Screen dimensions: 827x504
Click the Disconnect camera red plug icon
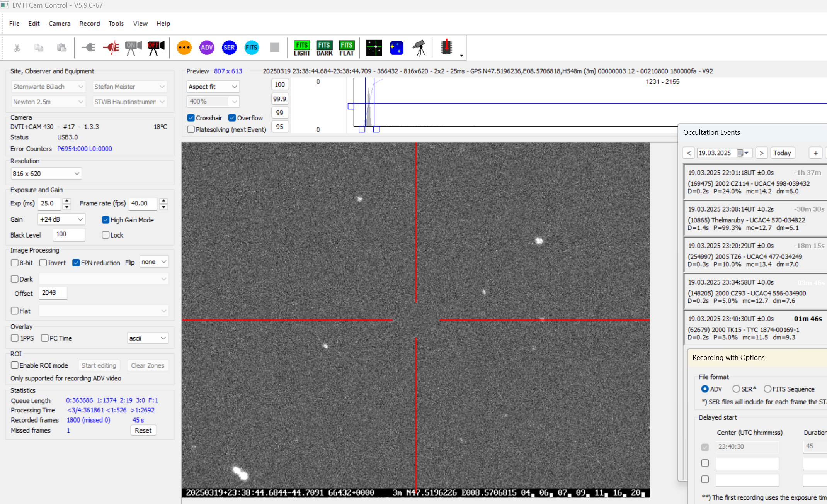(x=111, y=48)
